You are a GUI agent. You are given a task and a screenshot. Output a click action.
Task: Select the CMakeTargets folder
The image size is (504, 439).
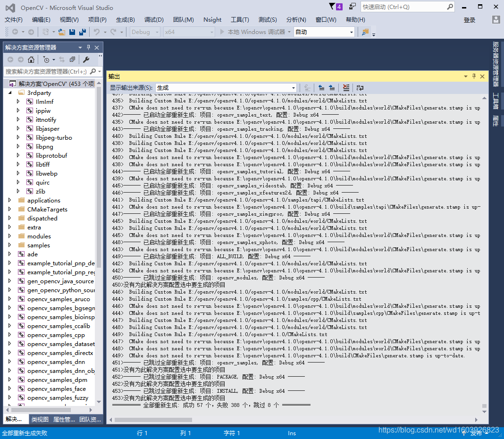pyautogui.click(x=47, y=210)
